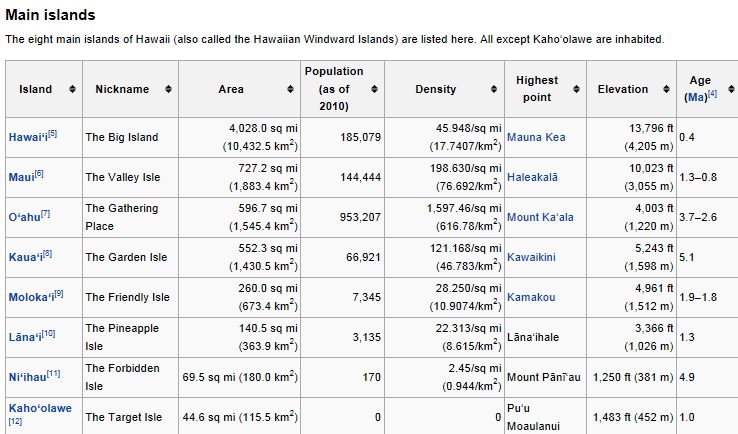738x434 pixels.
Task: Open the Kawaikini peak link
Action: click(x=531, y=257)
